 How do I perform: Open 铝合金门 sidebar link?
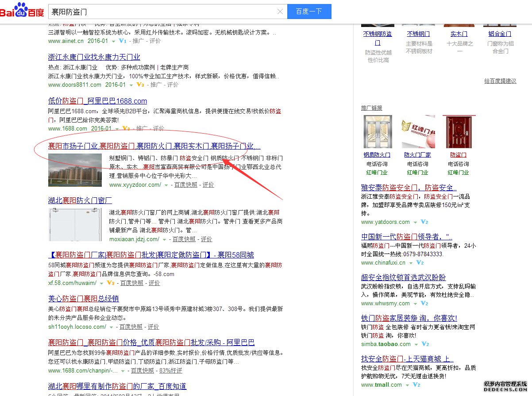pyautogui.click(x=500, y=34)
